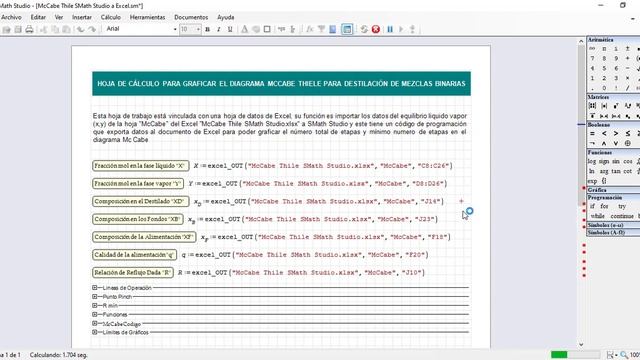Toggle Underline text formatting
The height and width of the screenshot is (360, 640).
click(230, 29)
